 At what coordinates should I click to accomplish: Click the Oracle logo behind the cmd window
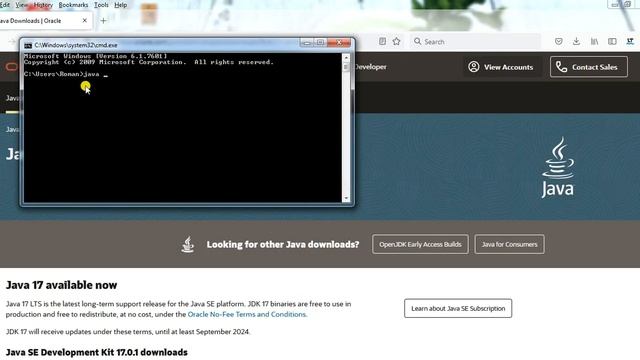[12, 67]
